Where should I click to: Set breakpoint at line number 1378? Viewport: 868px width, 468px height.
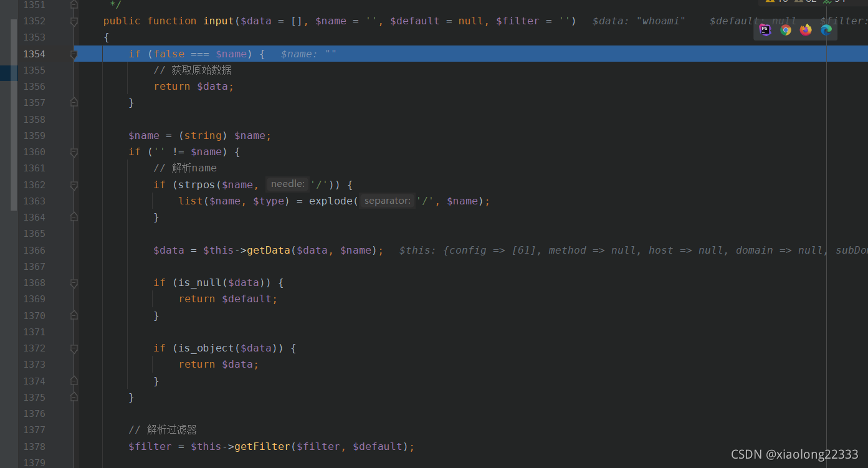click(x=34, y=447)
